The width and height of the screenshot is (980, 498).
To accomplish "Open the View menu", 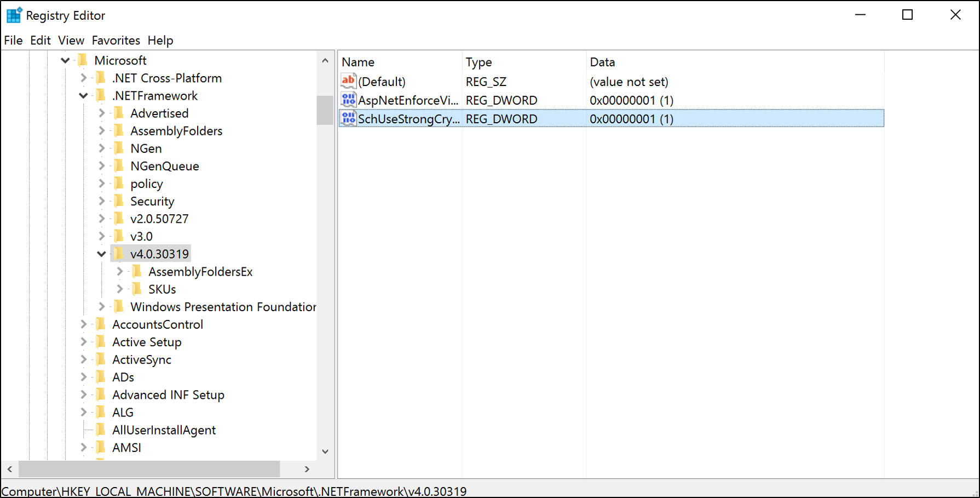I will 71,40.
